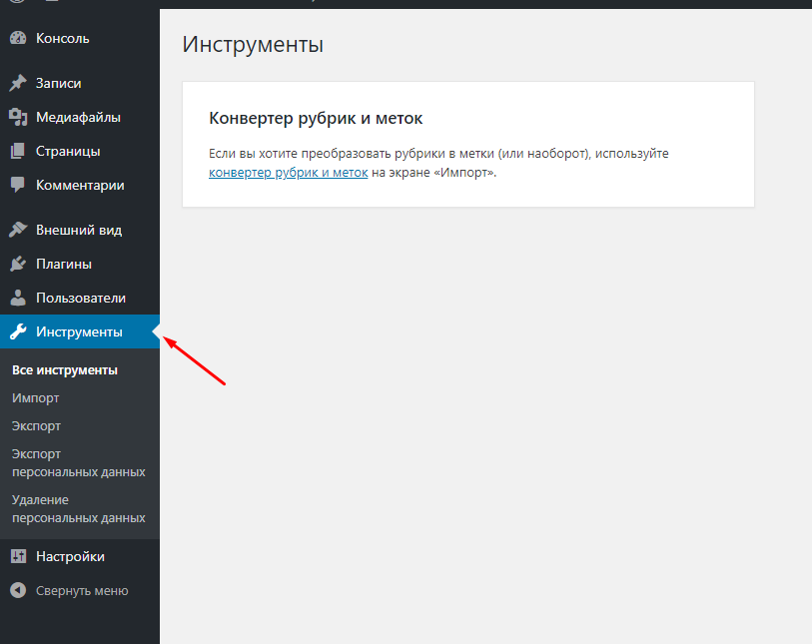
Task: Open the Записи menu item
Action: (x=59, y=84)
